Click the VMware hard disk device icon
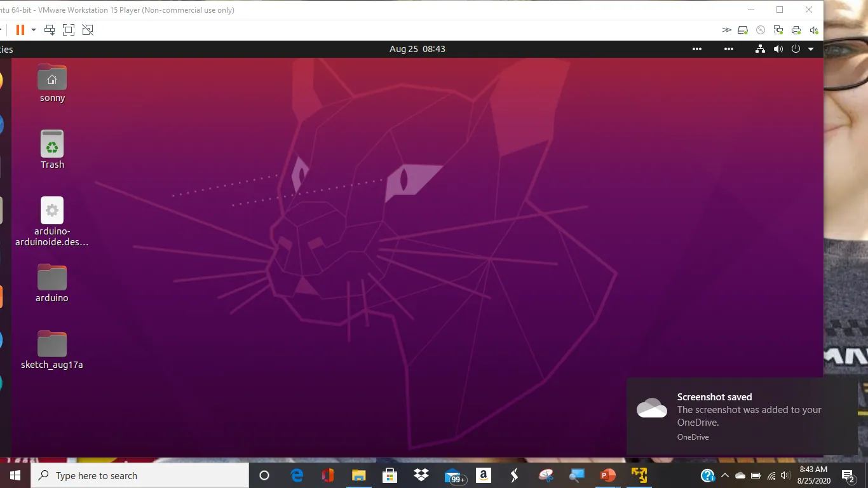This screenshot has width=868, height=488. (743, 30)
